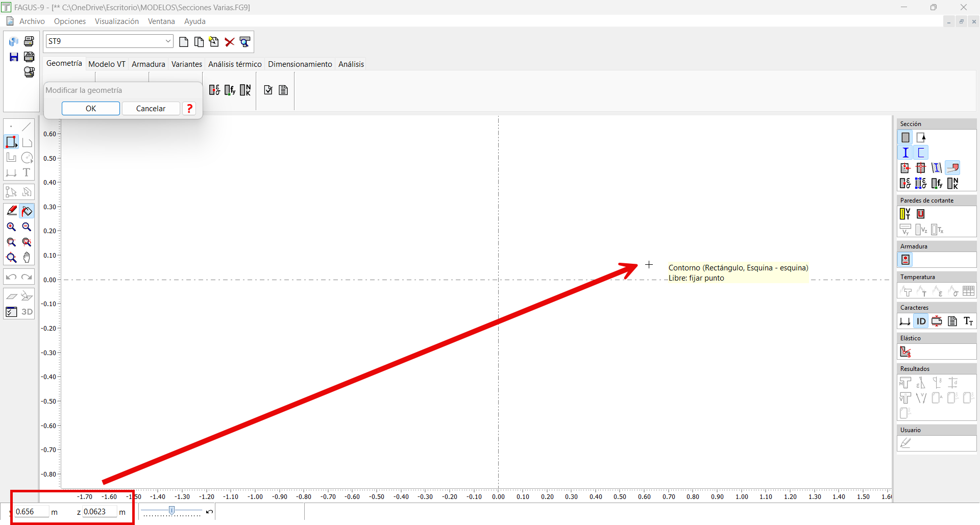980x525 pixels.
Task: Toggle reinforcement visibility in Armadura panel
Action: click(905, 260)
